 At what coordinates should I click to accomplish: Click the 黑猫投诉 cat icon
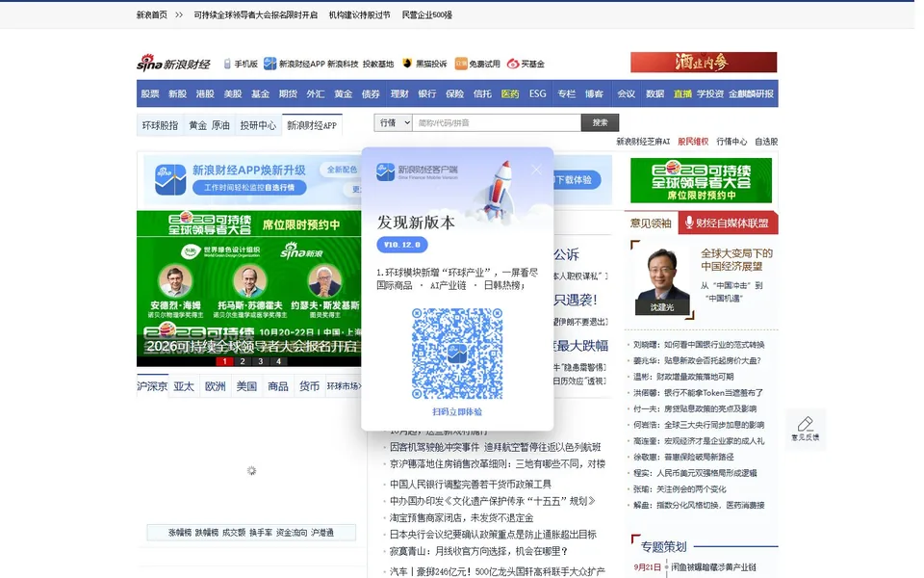(x=406, y=64)
